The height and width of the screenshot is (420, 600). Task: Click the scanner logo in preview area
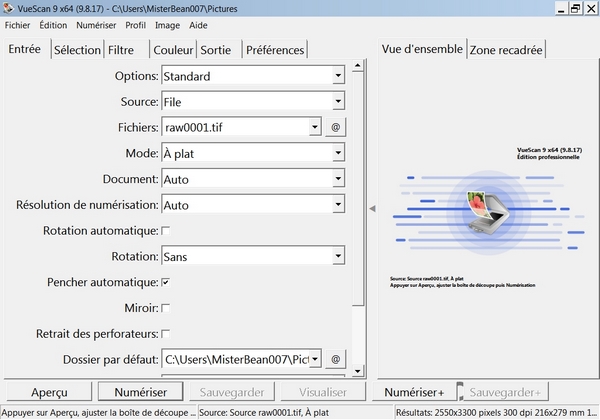tap(488, 212)
